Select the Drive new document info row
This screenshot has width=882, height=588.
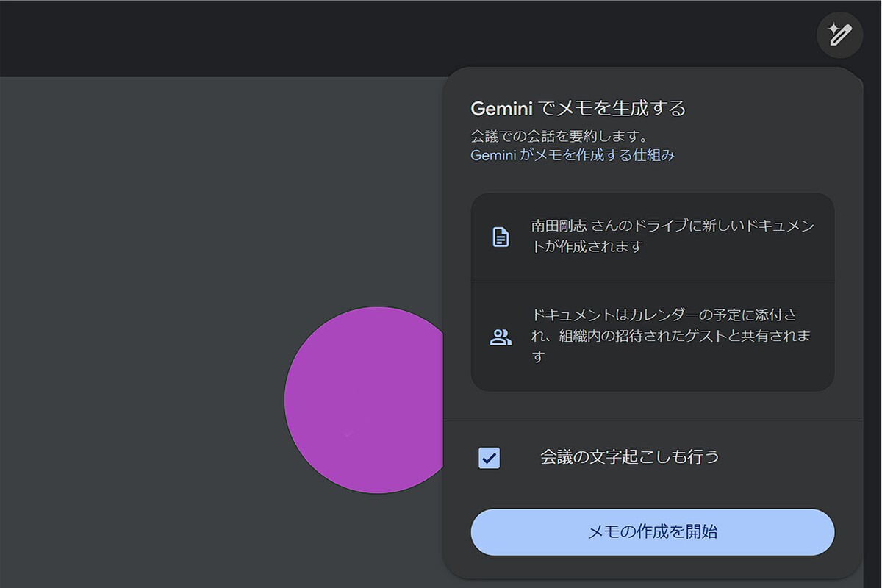pyautogui.click(x=652, y=237)
